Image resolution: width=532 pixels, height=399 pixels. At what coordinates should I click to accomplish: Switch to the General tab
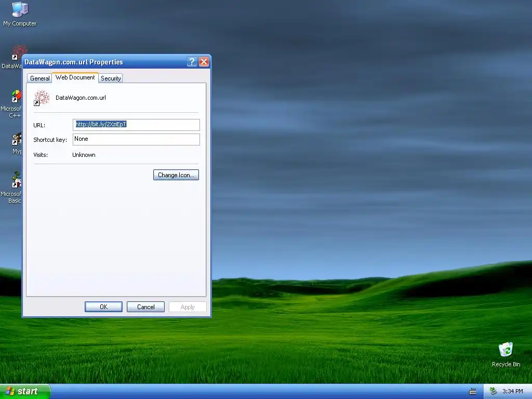(x=39, y=78)
